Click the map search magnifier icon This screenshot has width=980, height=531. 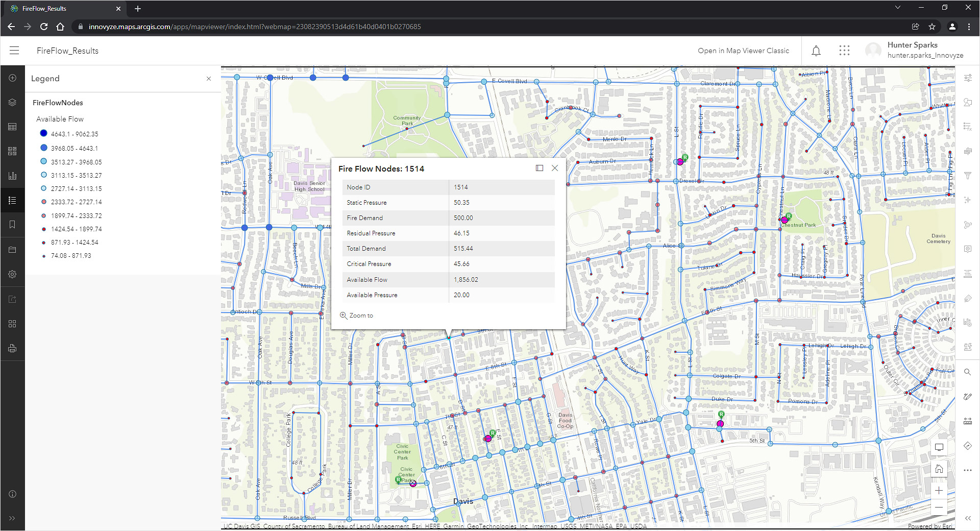click(x=967, y=372)
